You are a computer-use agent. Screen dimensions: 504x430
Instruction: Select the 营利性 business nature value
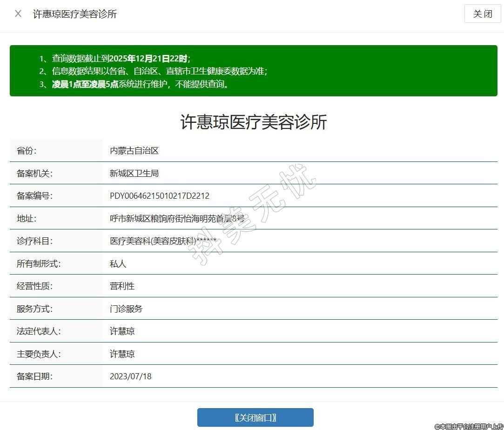point(122,286)
